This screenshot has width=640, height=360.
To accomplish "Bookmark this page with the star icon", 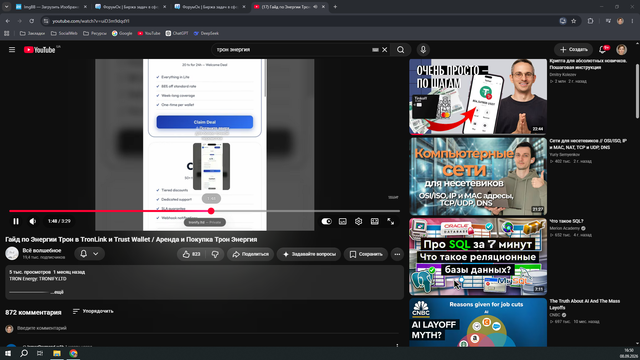I will (573, 21).
